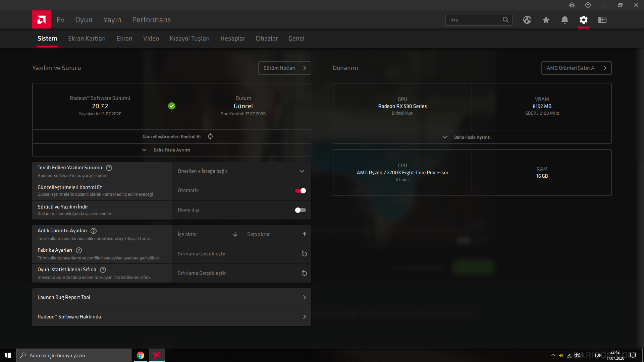Screen dimensions: 644x362
Task: Click software version 20.7.2 text
Action: [x=100, y=106]
